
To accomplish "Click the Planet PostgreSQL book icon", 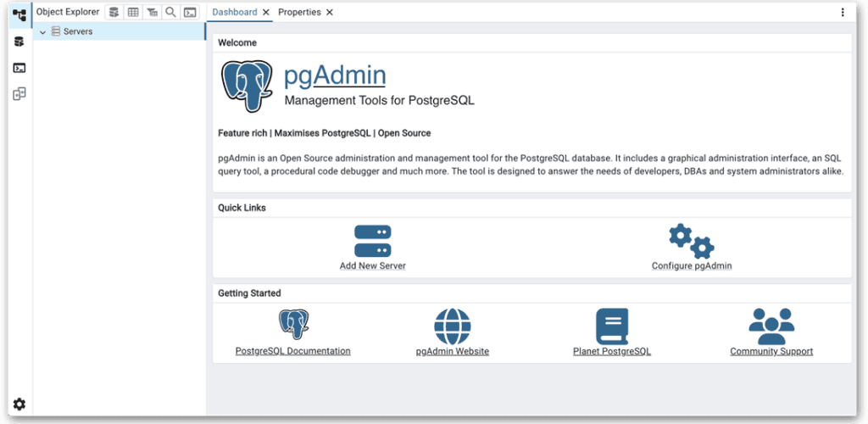I will click(x=612, y=326).
